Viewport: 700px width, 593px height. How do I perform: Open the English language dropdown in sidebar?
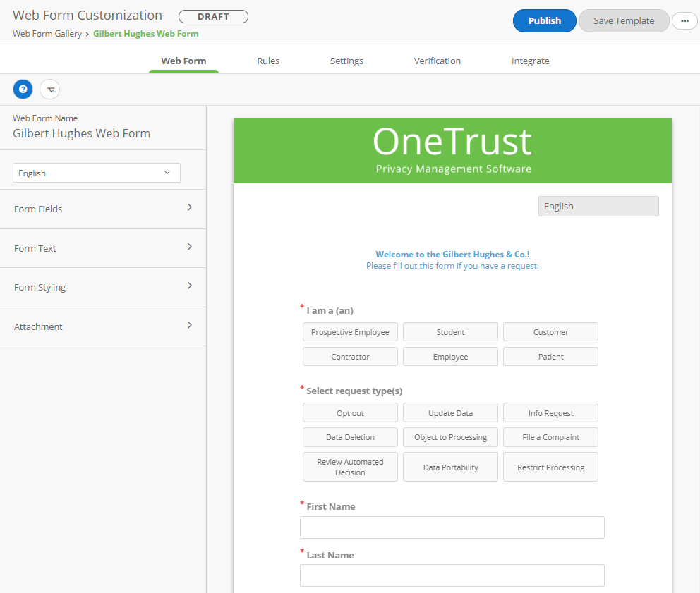pos(96,172)
